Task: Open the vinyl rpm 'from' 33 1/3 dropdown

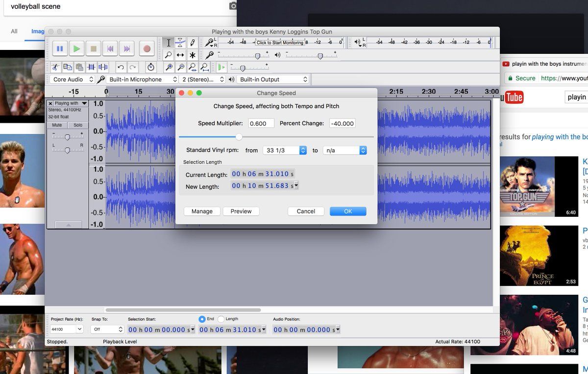Action: click(x=284, y=150)
